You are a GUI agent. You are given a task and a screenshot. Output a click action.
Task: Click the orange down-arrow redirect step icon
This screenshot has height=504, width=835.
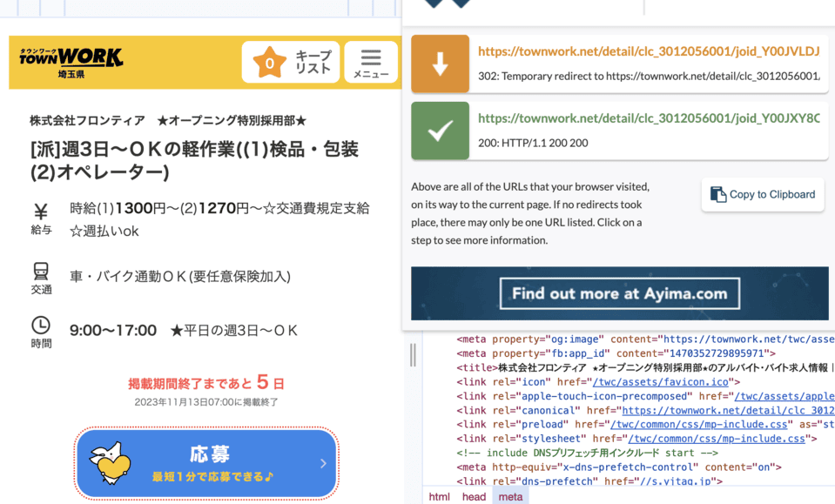[440, 64]
